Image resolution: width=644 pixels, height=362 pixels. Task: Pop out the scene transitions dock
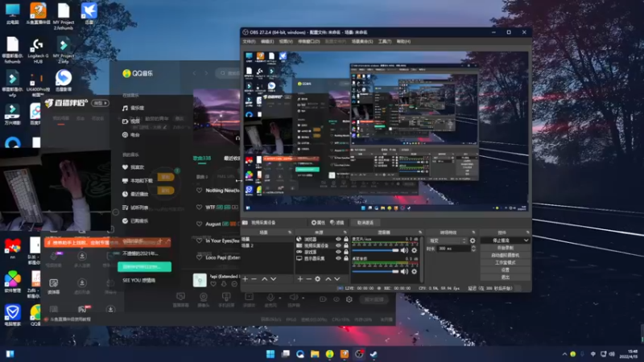pyautogui.click(x=473, y=232)
